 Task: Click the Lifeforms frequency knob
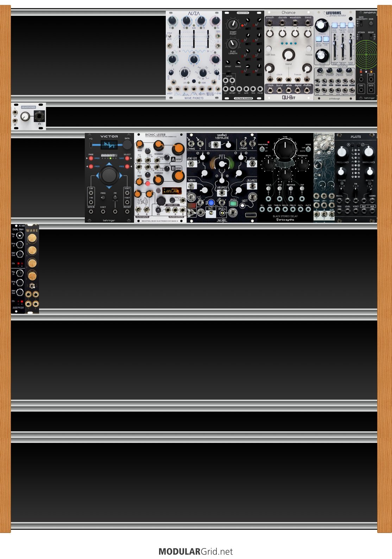click(x=322, y=26)
